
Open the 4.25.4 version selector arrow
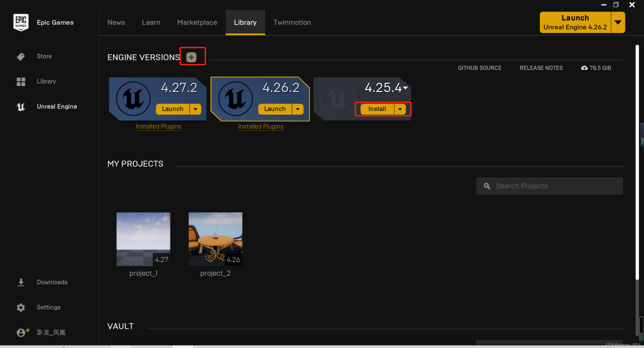(x=406, y=89)
